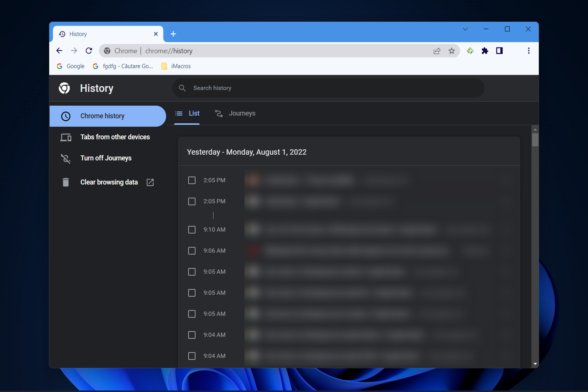The width and height of the screenshot is (588, 392).
Task: Check the first 2:05 PM history entry
Action: click(x=192, y=180)
